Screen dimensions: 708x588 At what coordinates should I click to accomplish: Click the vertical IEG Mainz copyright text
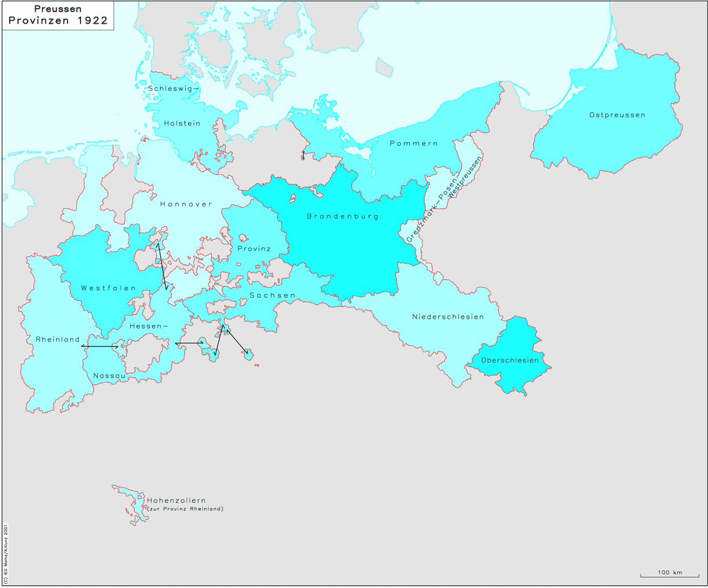(x=6, y=552)
